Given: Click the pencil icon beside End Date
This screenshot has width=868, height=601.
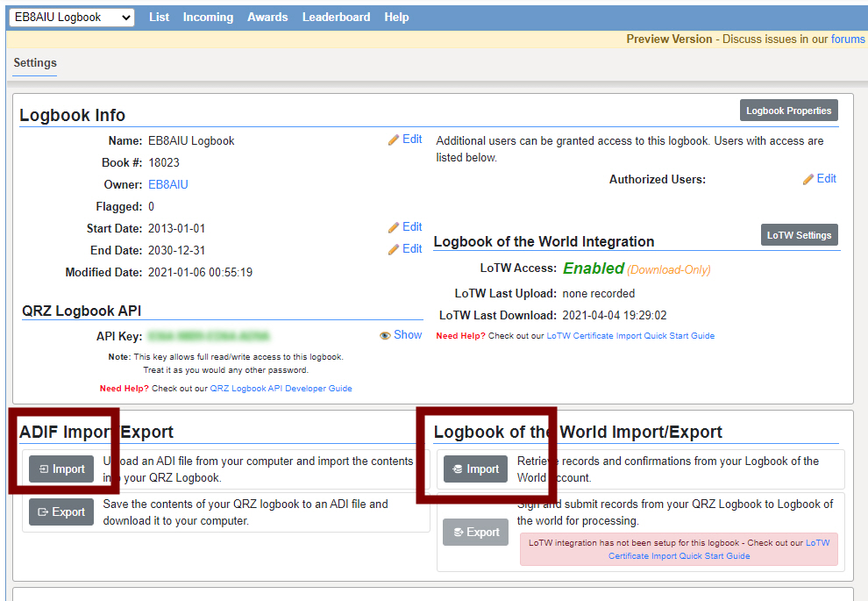Looking at the screenshot, I should coord(394,249).
